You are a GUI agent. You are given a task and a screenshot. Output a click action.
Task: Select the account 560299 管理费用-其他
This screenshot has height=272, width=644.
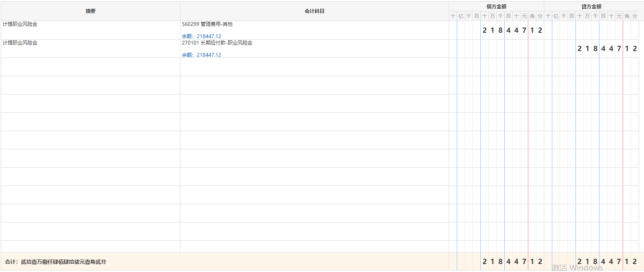207,24
